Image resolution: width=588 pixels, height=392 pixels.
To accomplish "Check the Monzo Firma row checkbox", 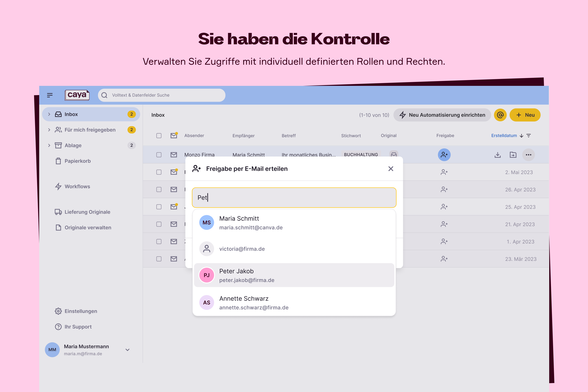I will tap(159, 155).
